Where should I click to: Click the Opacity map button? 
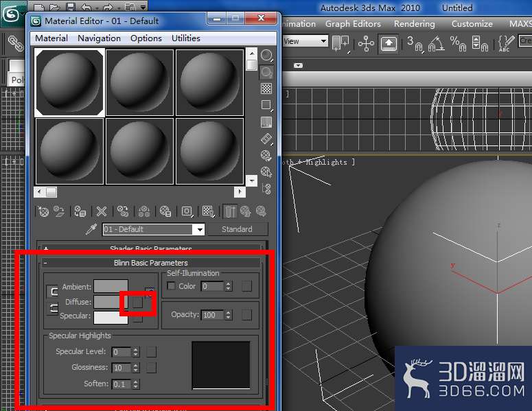coord(246,315)
